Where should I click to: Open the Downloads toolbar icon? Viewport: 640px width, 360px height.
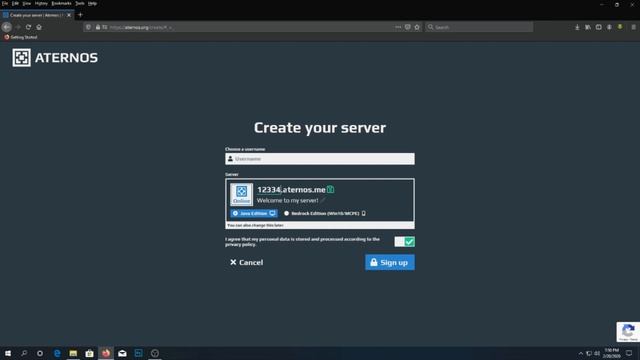tap(577, 27)
